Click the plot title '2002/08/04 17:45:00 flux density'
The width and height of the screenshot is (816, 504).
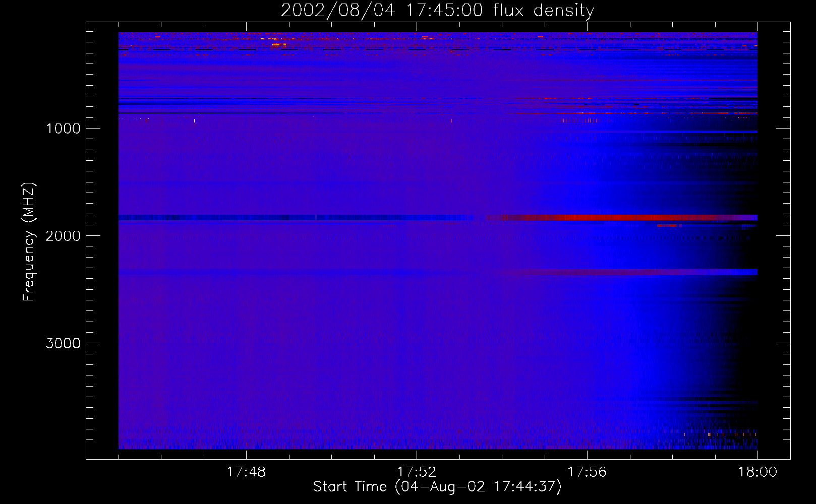[437, 10]
